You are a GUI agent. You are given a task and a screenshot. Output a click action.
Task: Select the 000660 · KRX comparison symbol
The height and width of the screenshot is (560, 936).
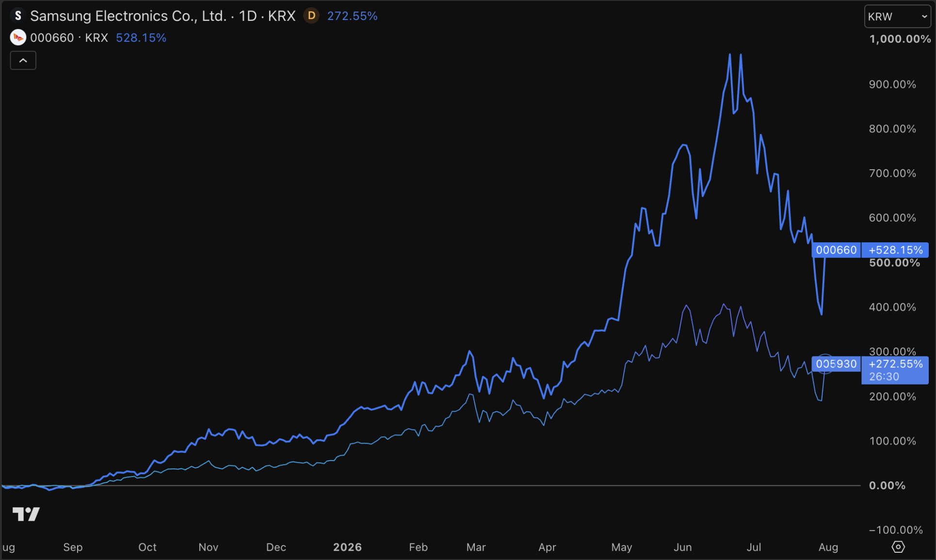(69, 38)
